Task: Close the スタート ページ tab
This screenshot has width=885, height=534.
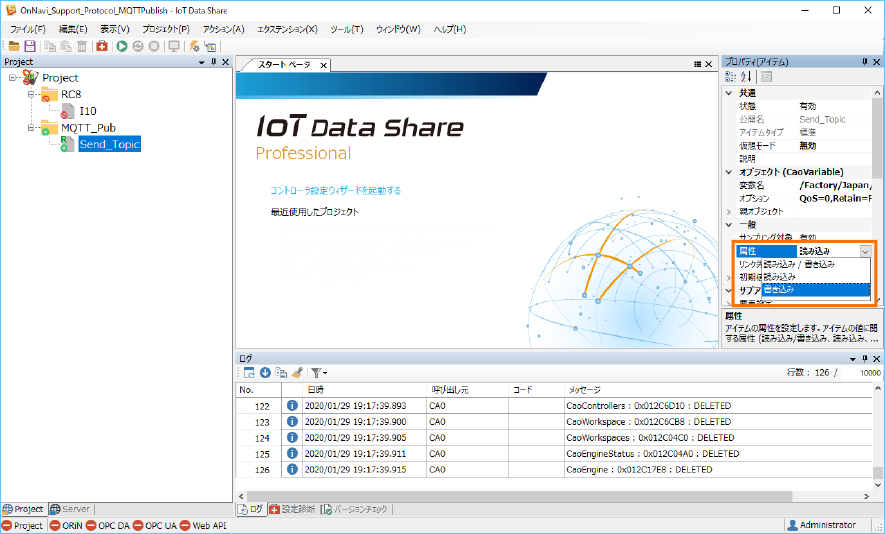Action: (323, 65)
